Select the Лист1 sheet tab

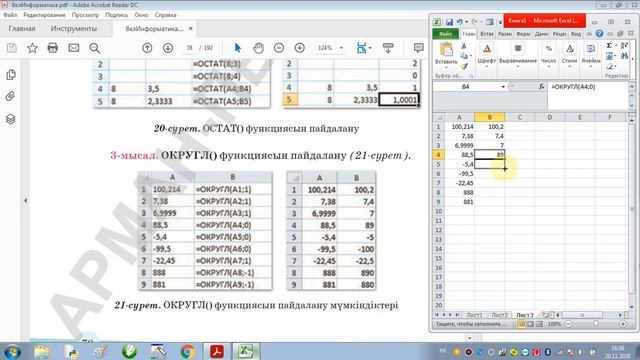(474, 315)
